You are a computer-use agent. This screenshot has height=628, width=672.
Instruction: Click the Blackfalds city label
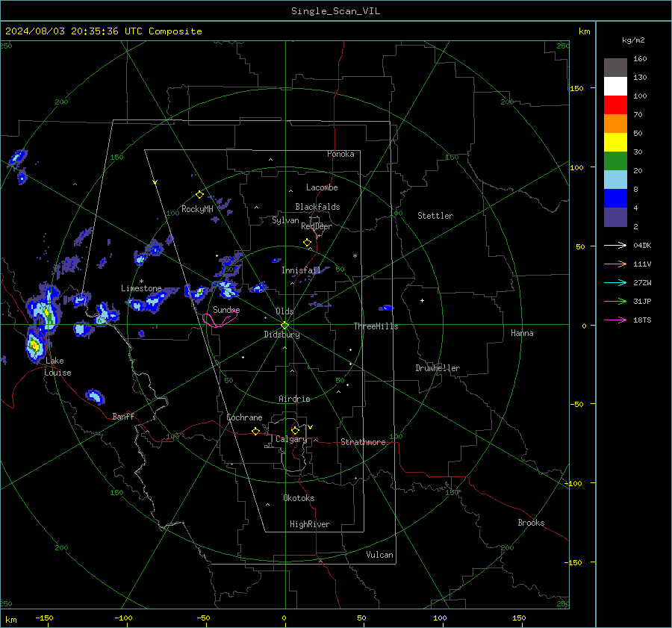pos(317,207)
